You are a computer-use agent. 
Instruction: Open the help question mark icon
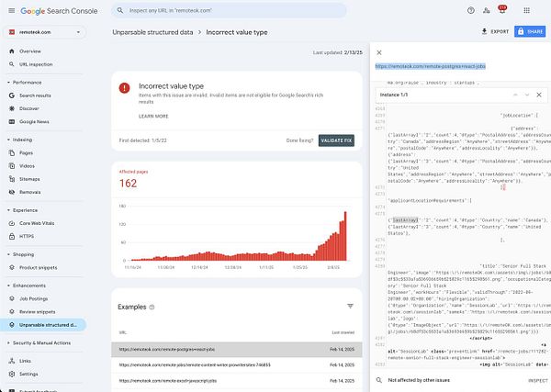click(471, 10)
